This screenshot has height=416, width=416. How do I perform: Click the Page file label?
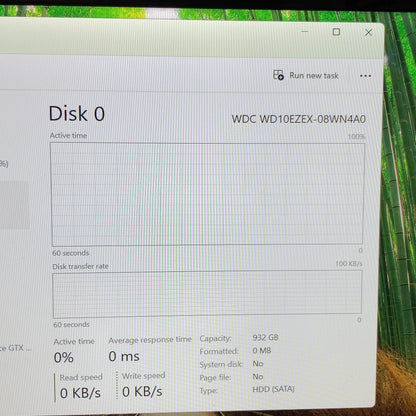point(215,378)
